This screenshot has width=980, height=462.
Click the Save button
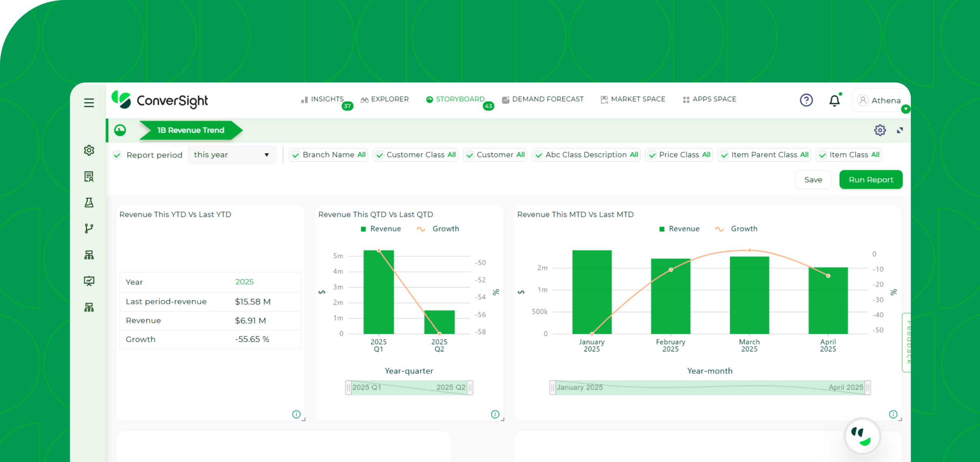[813, 180]
